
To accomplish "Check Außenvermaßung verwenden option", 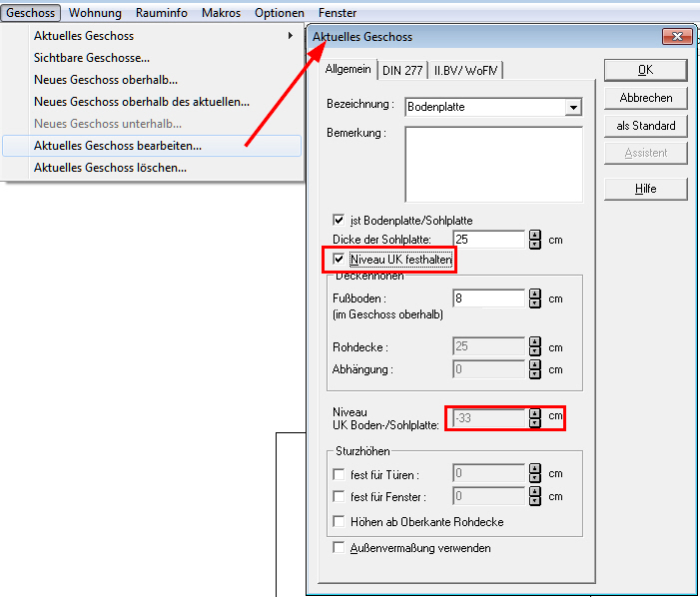I will point(339,547).
